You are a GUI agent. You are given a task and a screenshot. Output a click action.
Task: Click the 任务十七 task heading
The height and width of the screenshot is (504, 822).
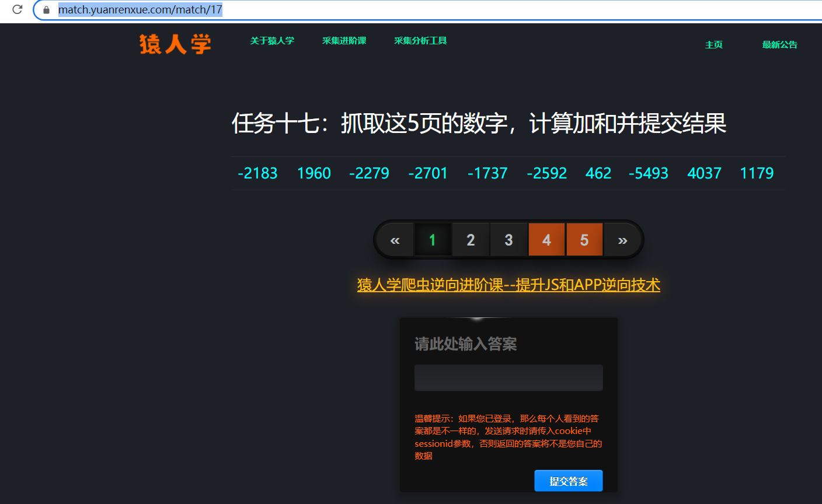tap(479, 123)
